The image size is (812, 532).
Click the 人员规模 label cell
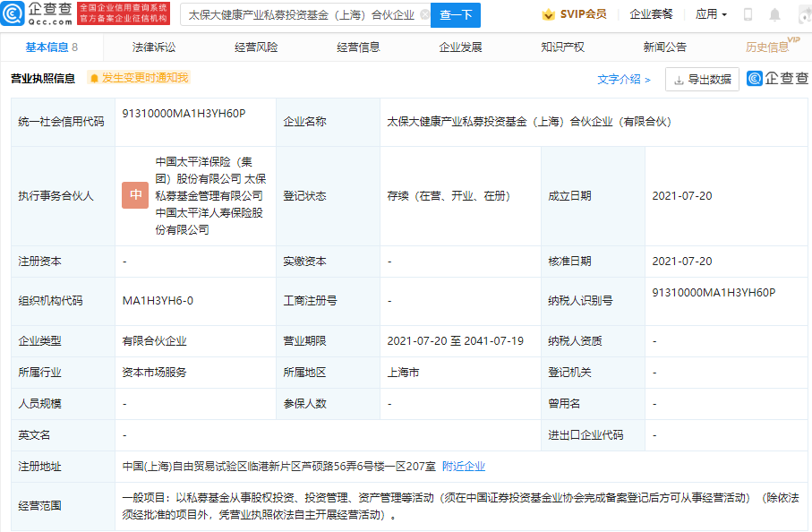click(x=64, y=404)
